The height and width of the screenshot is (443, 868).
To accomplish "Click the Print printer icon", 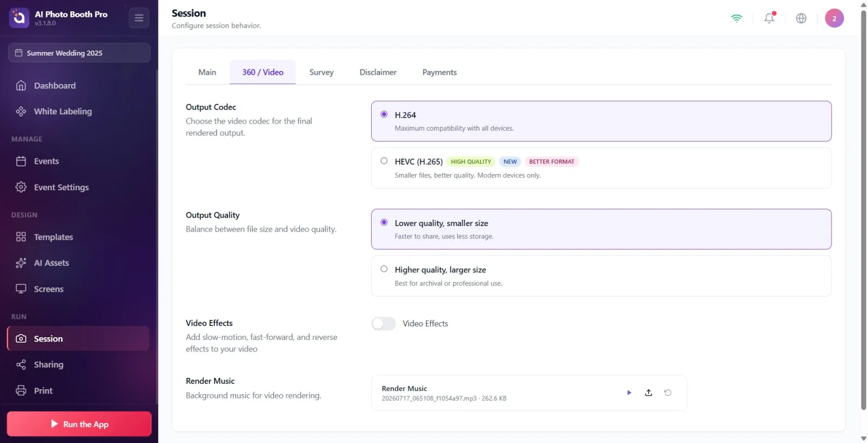I will pos(21,390).
